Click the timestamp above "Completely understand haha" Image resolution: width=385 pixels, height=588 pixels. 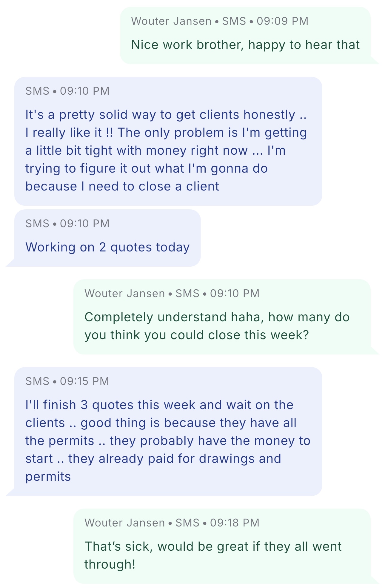pos(235,293)
